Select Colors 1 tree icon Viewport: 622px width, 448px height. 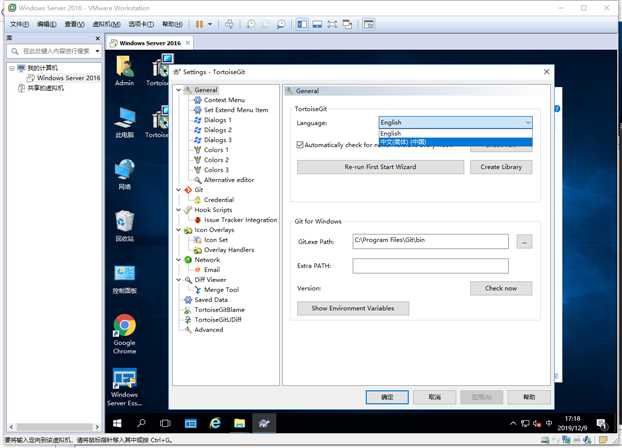coord(198,150)
